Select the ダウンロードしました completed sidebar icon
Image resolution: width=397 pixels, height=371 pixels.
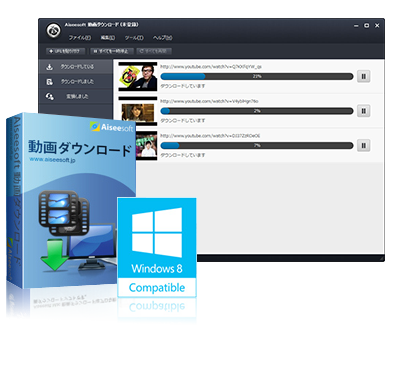click(x=50, y=82)
